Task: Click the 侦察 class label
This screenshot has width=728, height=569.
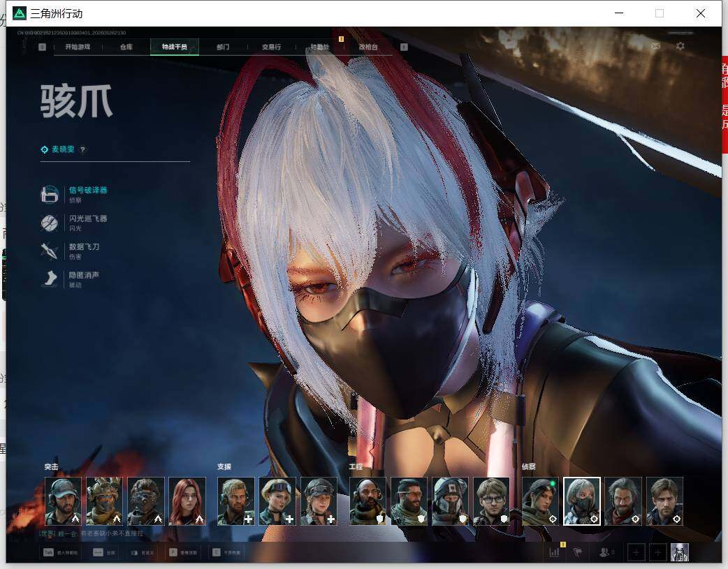Action: coord(529,467)
